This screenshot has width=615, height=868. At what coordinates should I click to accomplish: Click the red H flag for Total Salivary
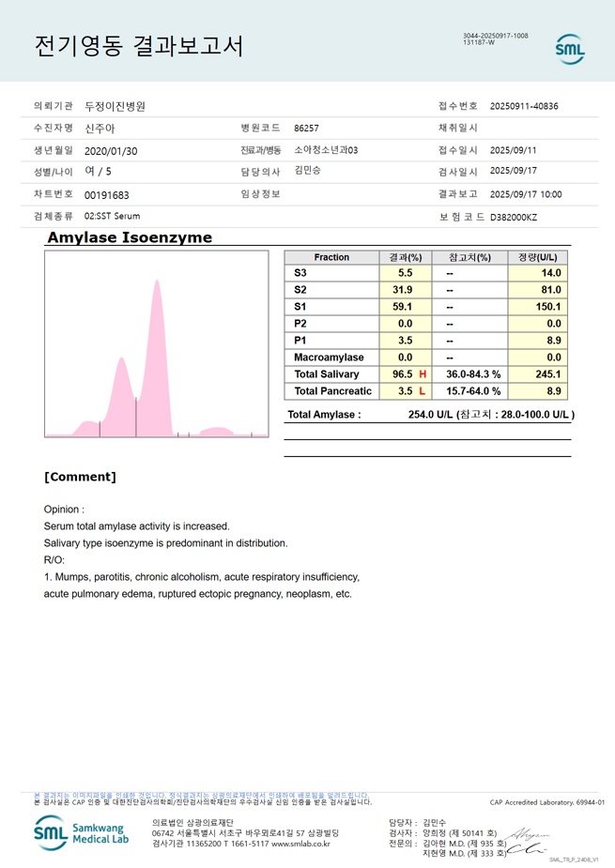[423, 374]
